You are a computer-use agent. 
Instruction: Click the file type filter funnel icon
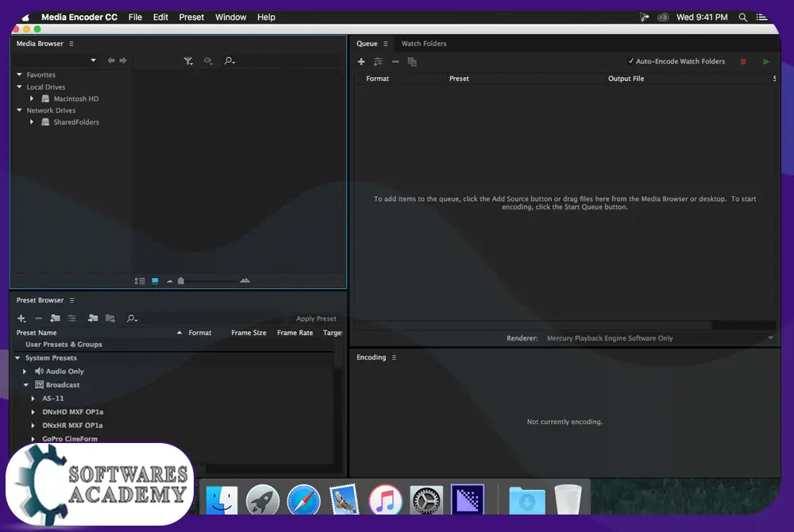(188, 60)
